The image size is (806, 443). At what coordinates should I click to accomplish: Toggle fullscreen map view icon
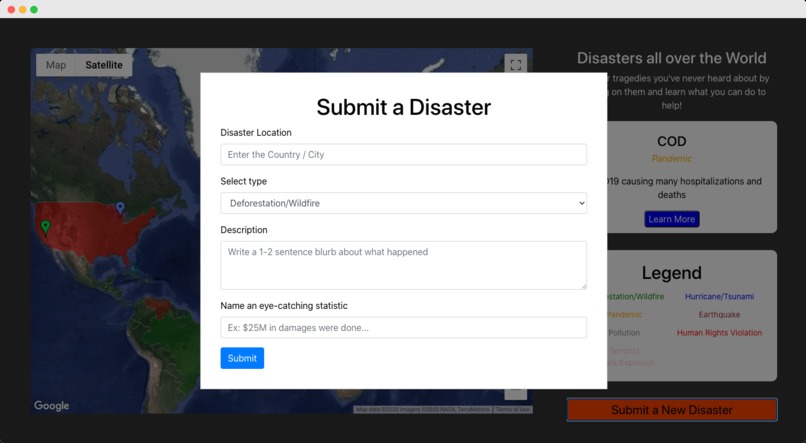pos(516,65)
